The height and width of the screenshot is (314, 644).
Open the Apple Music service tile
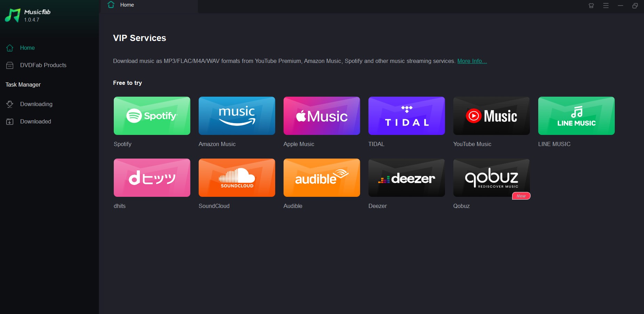[x=322, y=116]
